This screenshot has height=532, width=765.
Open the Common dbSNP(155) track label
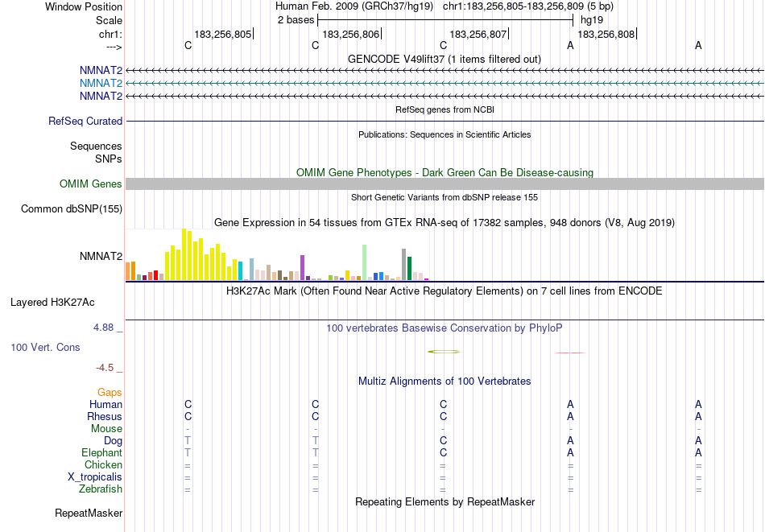(72, 208)
